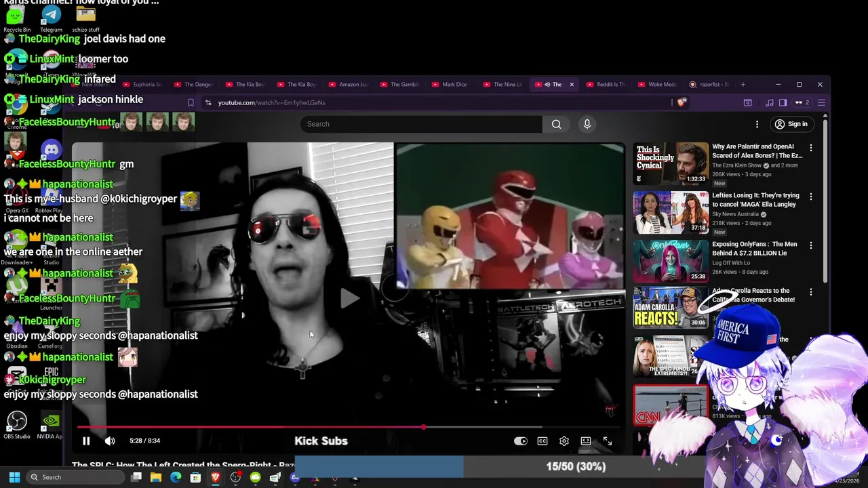The width and height of the screenshot is (868, 488).
Task: Switch to The Gamble browser tab
Action: [399, 85]
